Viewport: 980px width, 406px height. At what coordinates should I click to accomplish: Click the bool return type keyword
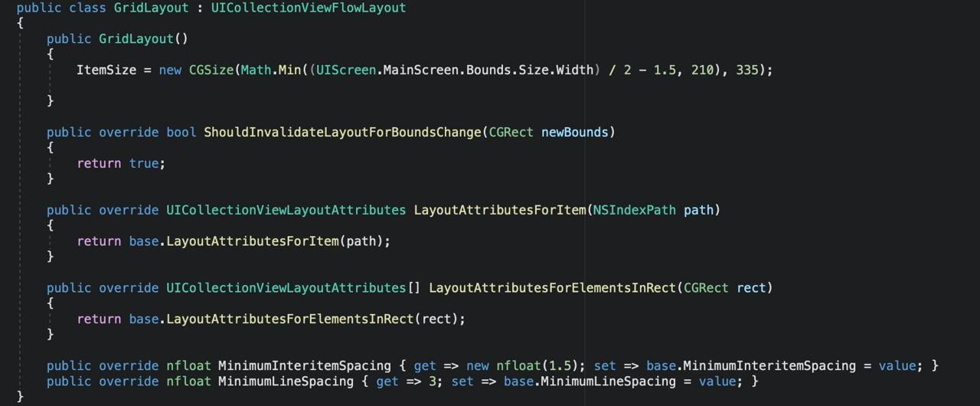pos(181,132)
